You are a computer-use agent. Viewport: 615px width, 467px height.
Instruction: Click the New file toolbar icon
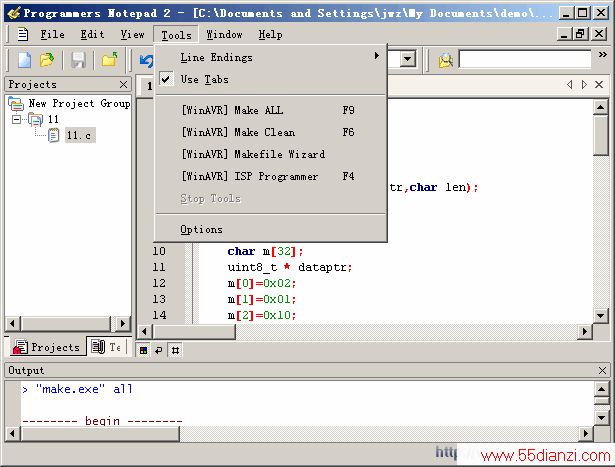pyautogui.click(x=24, y=60)
